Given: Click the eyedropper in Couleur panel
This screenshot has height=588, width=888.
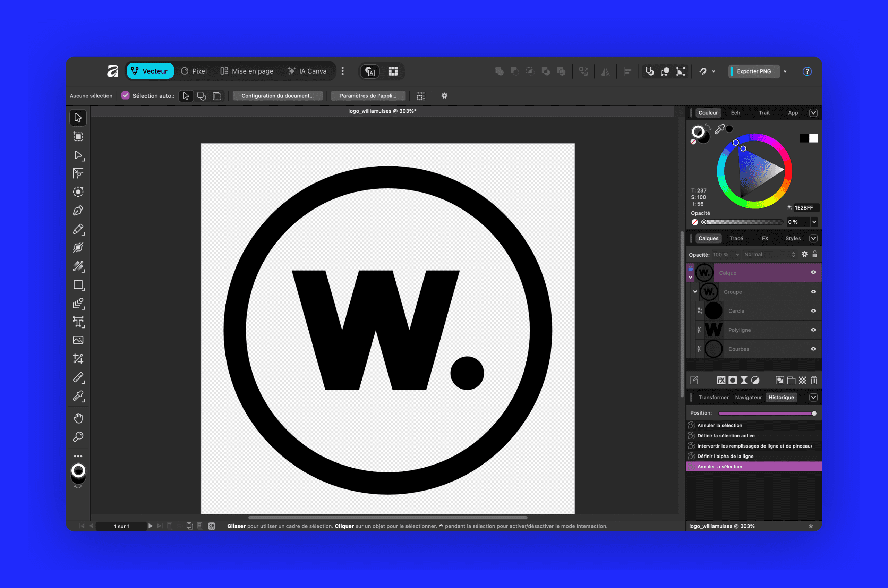Looking at the screenshot, I should pyautogui.click(x=719, y=129).
